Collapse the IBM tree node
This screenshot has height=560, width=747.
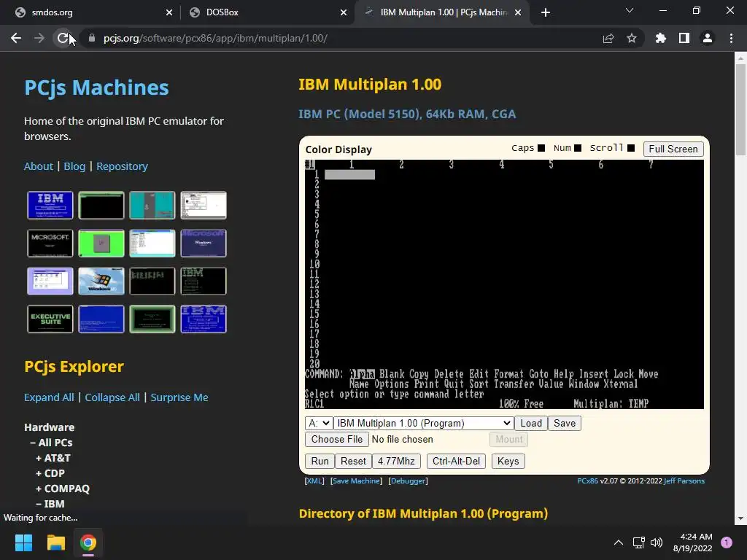click(50, 503)
